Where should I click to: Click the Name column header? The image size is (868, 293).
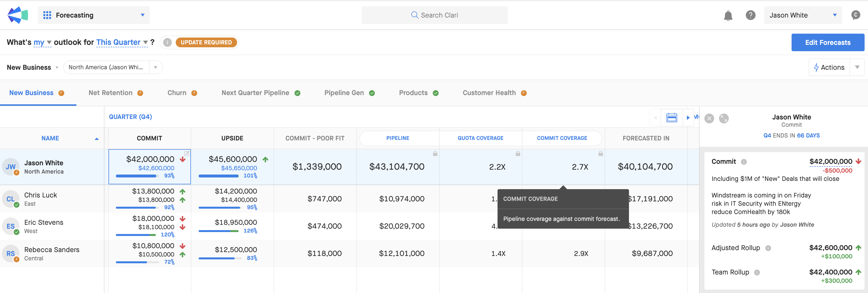pos(50,138)
